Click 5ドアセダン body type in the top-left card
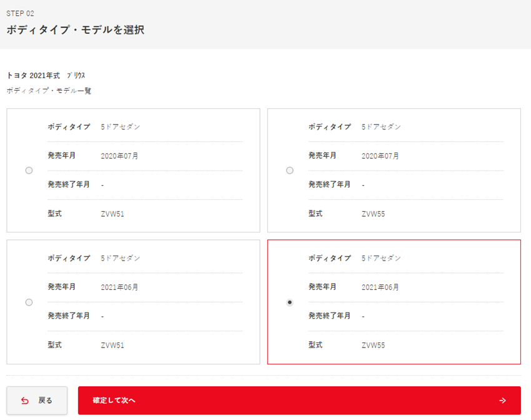531x420 pixels. click(x=121, y=127)
